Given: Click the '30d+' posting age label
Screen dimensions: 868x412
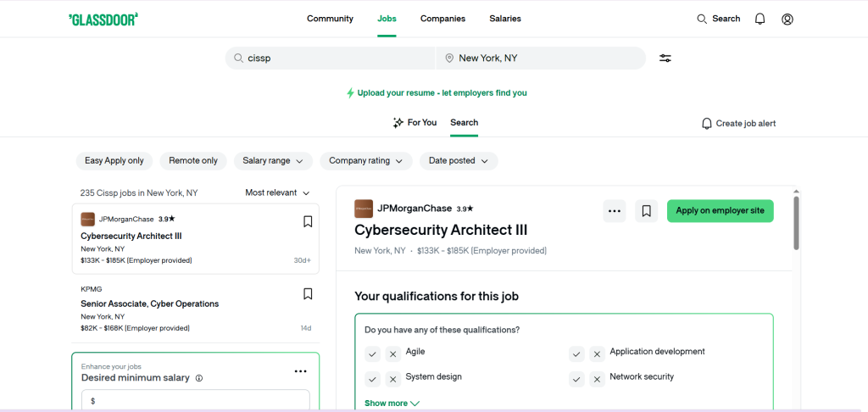Looking at the screenshot, I should pos(303,260).
